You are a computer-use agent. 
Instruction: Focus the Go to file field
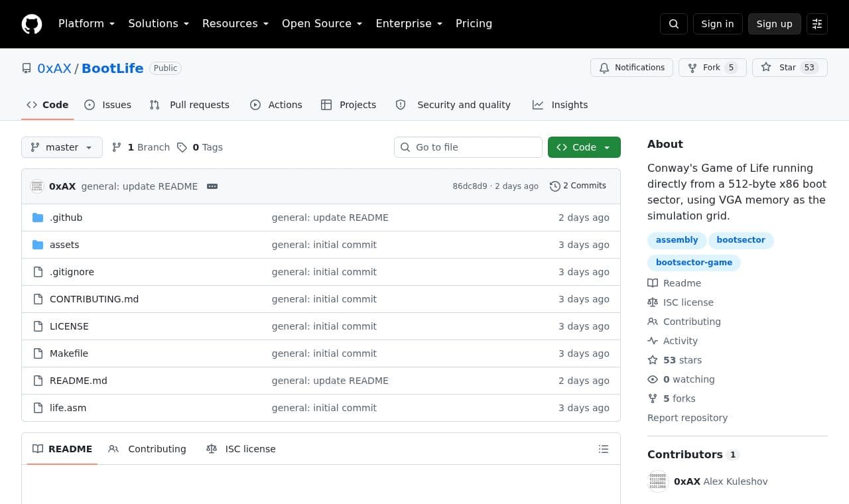click(468, 147)
